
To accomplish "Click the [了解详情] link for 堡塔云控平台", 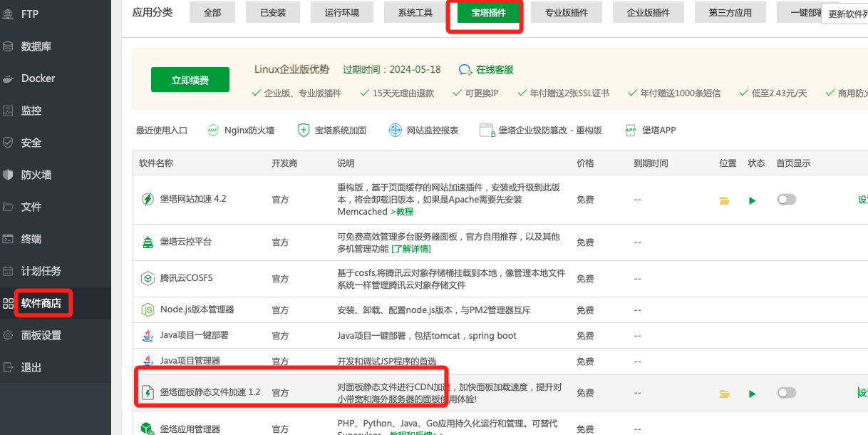I will pos(411,249).
